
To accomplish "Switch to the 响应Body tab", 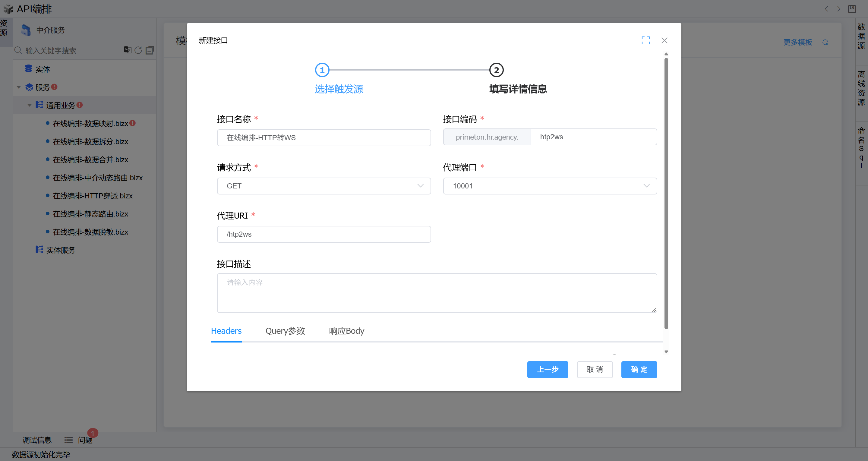I will (x=346, y=331).
